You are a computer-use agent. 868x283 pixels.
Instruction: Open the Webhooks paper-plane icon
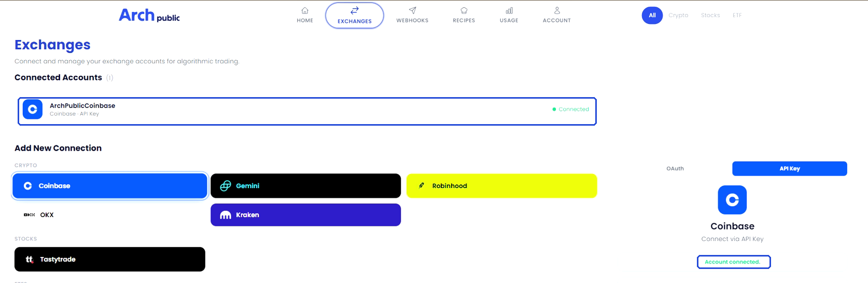point(412,10)
